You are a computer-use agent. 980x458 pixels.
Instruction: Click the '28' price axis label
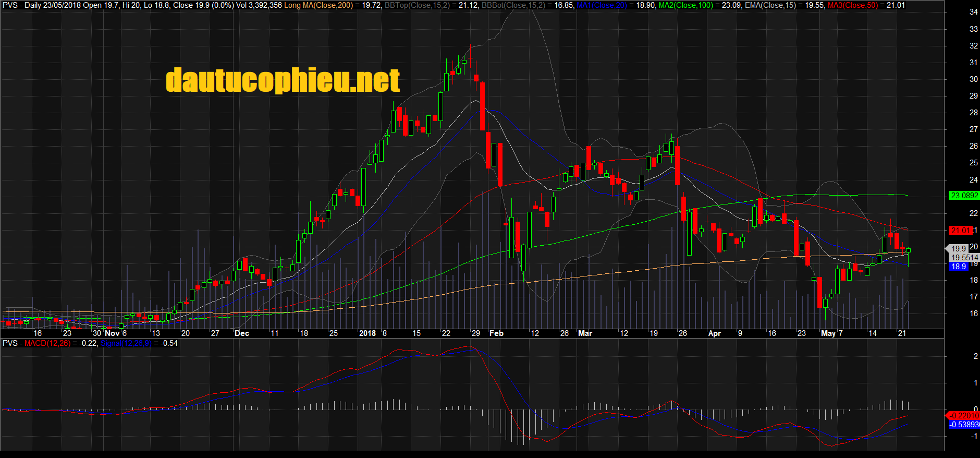pos(973,113)
